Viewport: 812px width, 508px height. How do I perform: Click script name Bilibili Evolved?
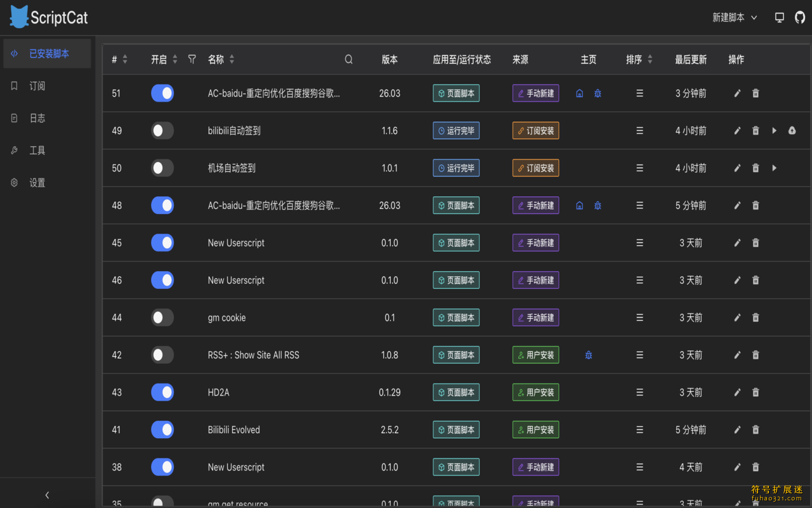[x=234, y=430]
